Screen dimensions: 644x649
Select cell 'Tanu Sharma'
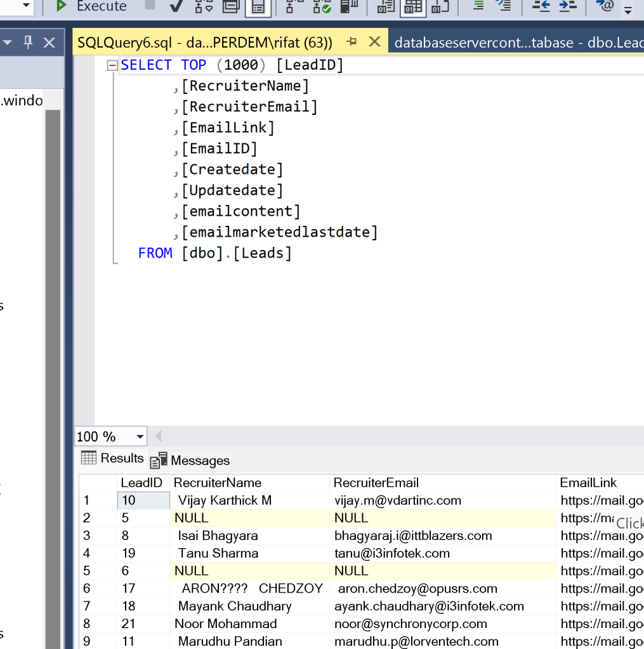[249, 553]
